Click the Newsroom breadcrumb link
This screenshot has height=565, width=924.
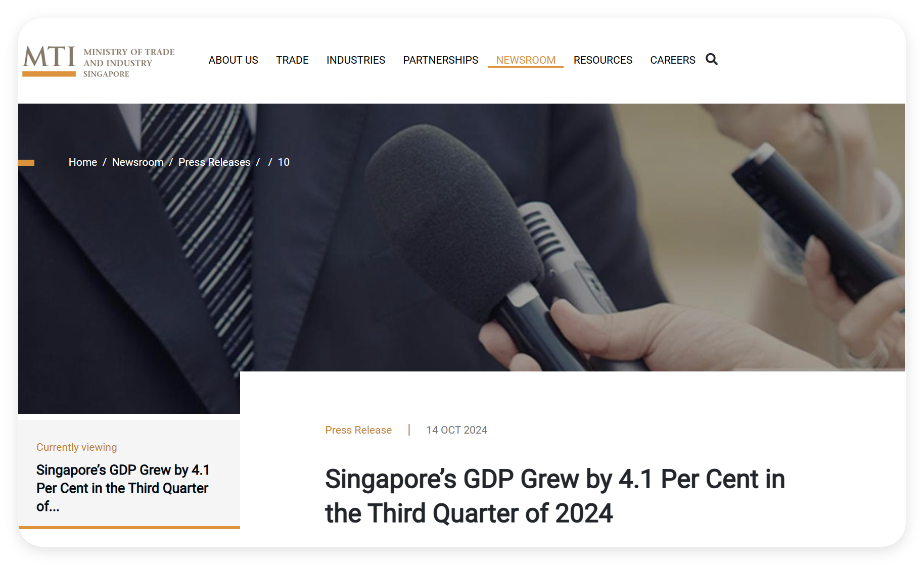[x=137, y=162]
